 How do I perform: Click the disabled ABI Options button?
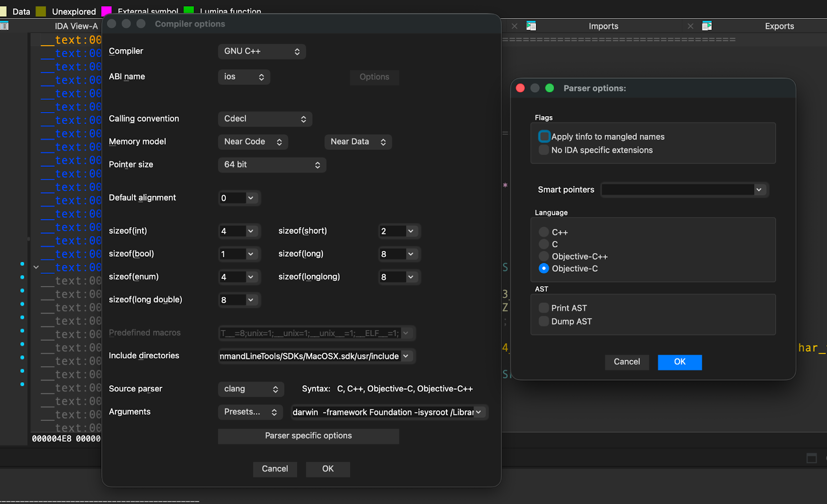click(374, 77)
